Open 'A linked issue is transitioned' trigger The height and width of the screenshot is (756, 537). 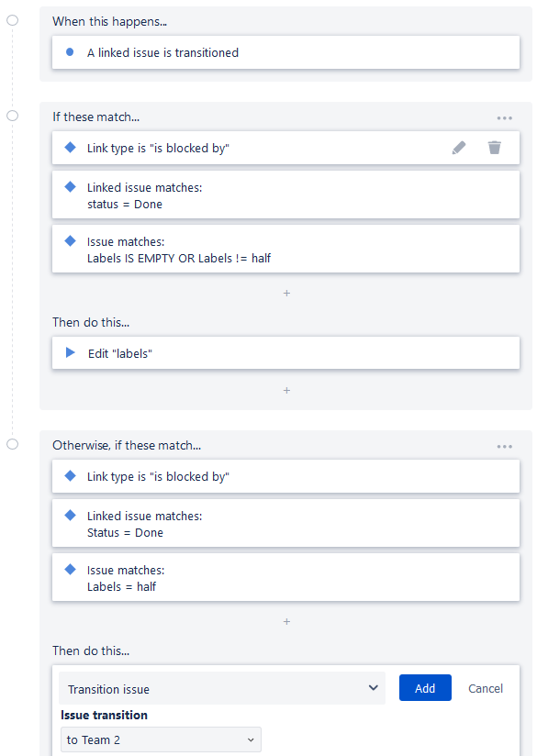point(286,52)
